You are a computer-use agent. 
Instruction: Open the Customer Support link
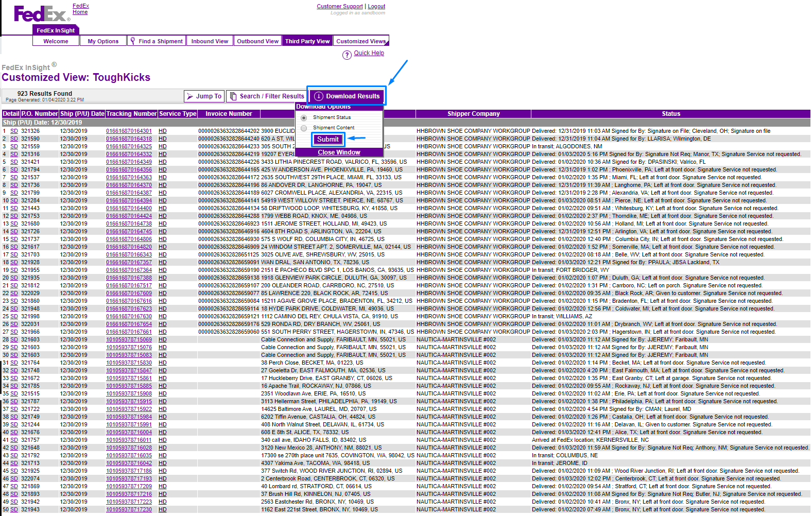[x=340, y=7]
